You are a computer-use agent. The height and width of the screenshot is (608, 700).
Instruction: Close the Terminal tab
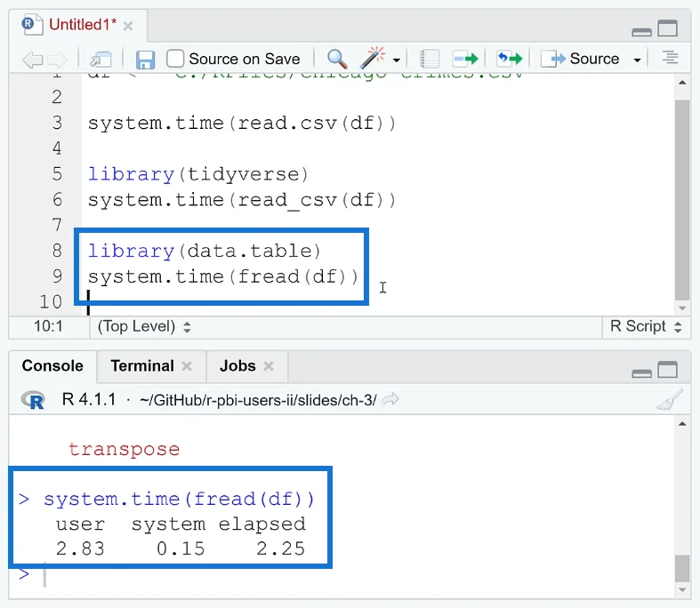pos(187,366)
